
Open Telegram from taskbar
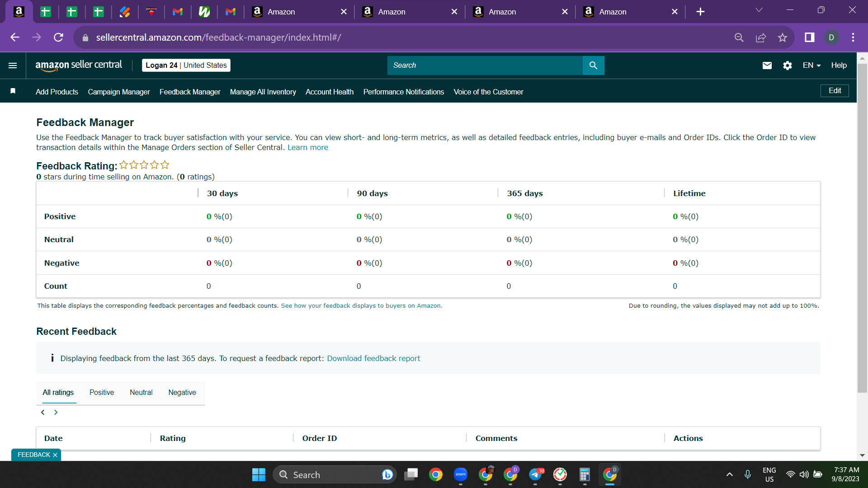click(536, 474)
